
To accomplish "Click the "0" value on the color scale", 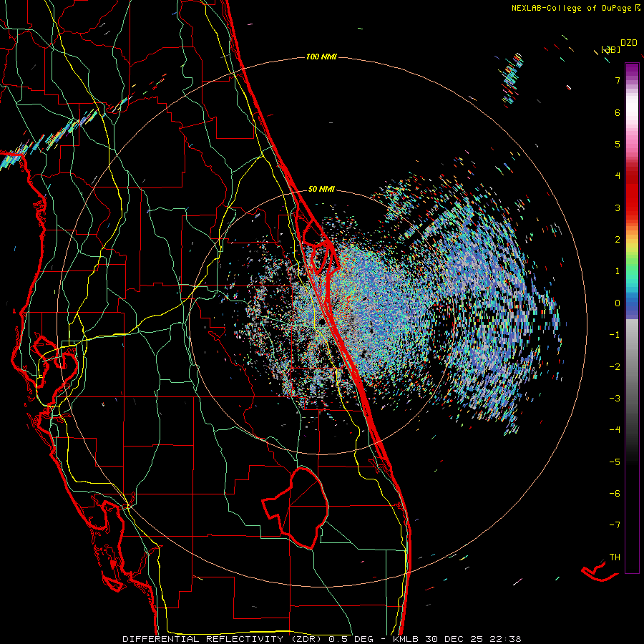I will [618, 303].
